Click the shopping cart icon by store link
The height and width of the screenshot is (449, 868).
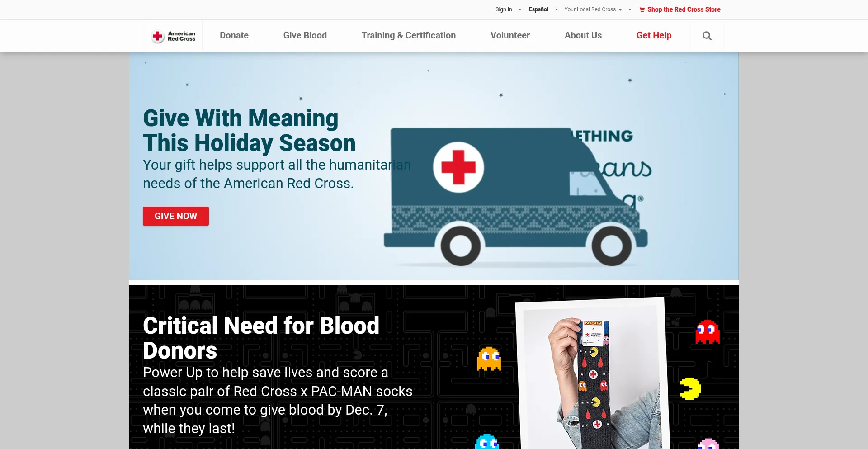642,9
